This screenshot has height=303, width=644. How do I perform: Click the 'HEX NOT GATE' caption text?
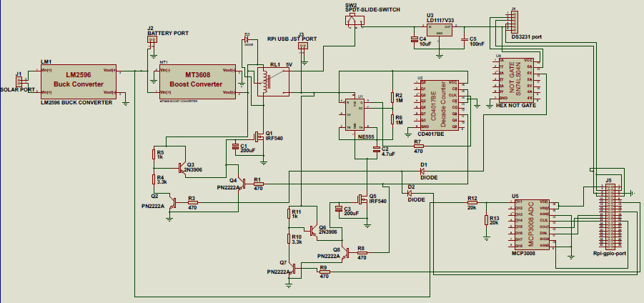point(517,106)
